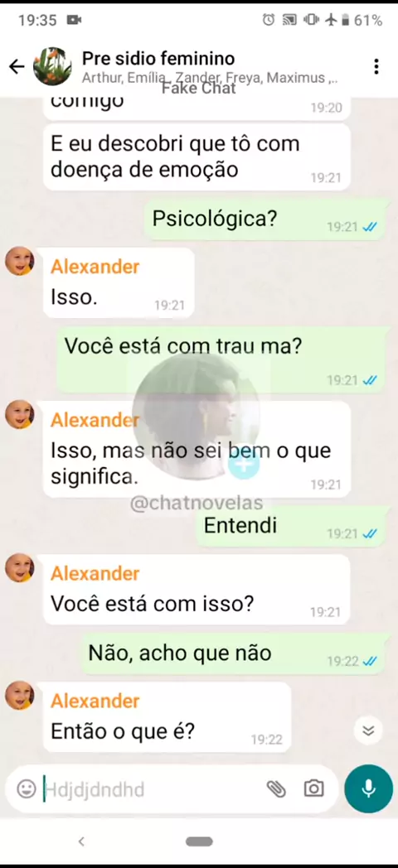Select the Não, acho que não message

pos(235,654)
